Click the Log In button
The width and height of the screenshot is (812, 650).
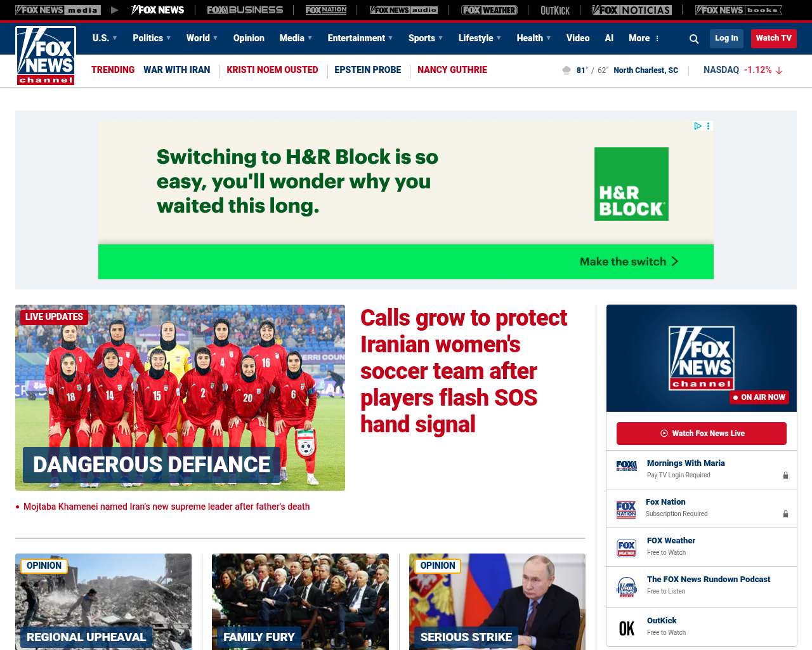click(726, 38)
